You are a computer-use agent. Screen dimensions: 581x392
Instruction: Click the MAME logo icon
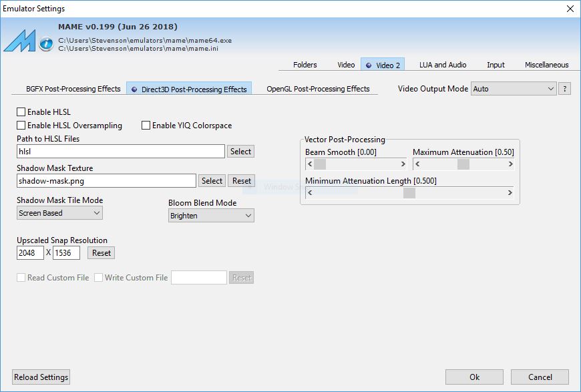[x=19, y=40]
